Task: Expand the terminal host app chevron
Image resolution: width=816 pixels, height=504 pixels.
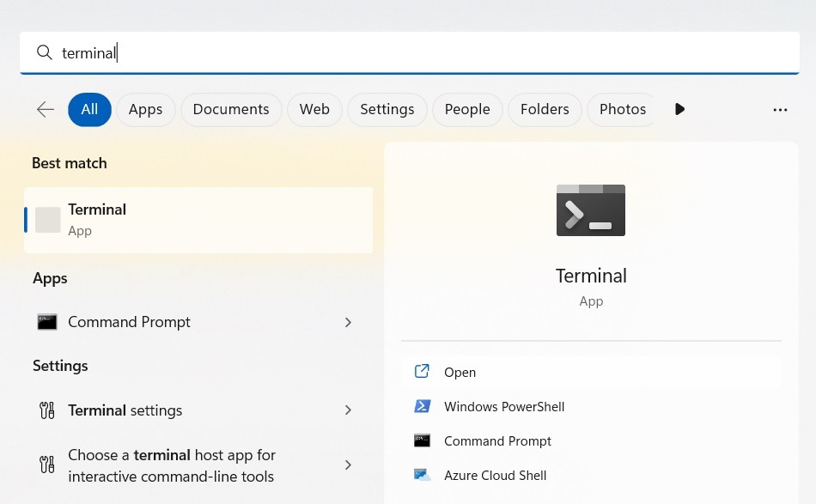Action: point(348,465)
